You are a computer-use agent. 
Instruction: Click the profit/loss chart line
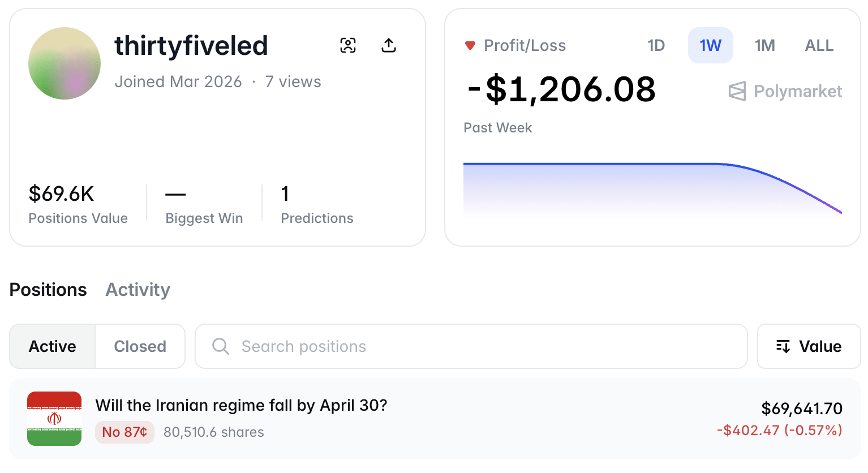(x=594, y=164)
